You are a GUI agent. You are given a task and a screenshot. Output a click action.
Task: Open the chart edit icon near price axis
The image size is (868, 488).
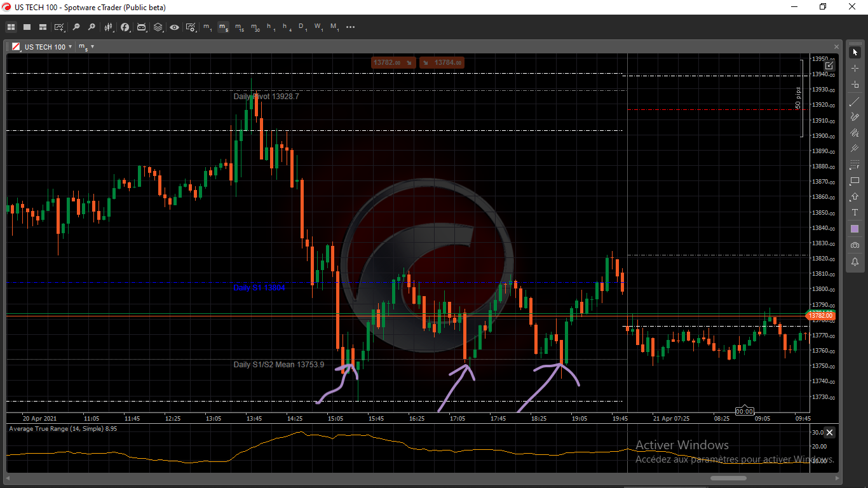pos(829,65)
